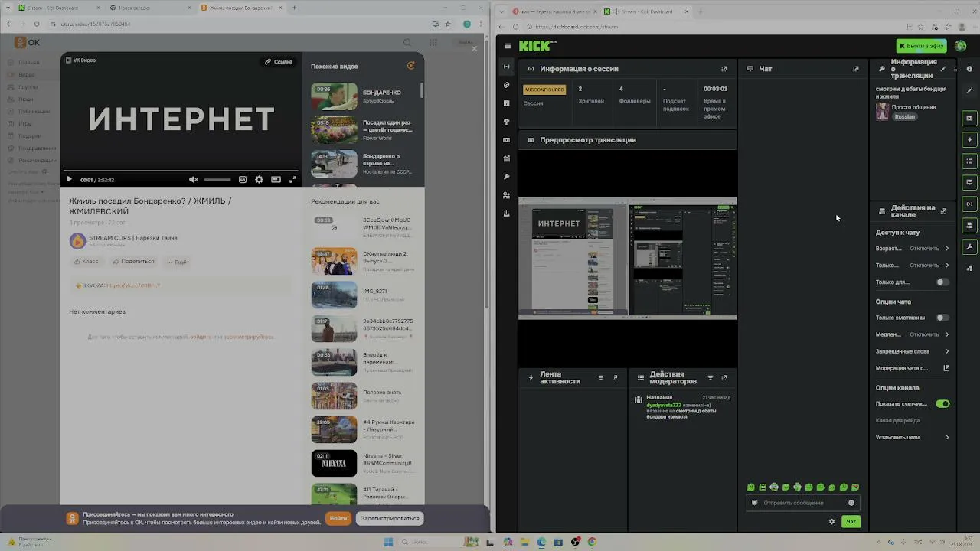Screen dimensions: 980x551
Task: Click the KICK logo
Action: coord(535,46)
